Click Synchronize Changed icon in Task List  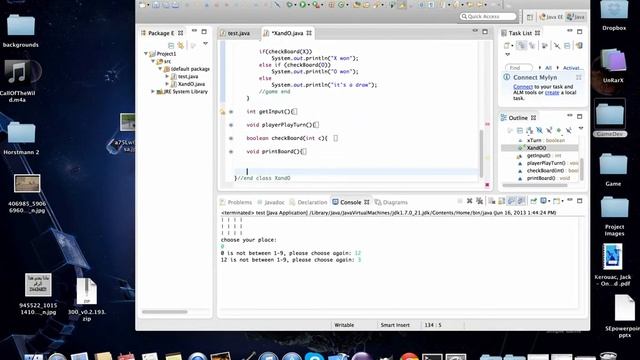(579, 45)
